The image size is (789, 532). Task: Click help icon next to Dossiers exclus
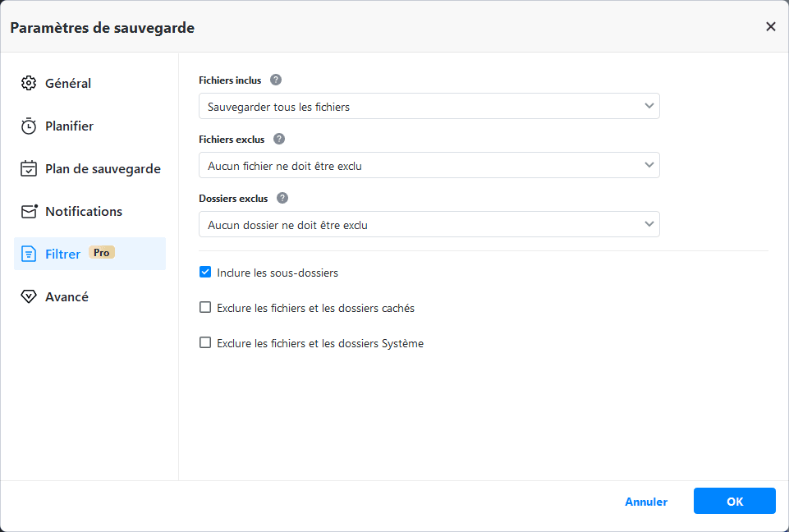point(282,199)
